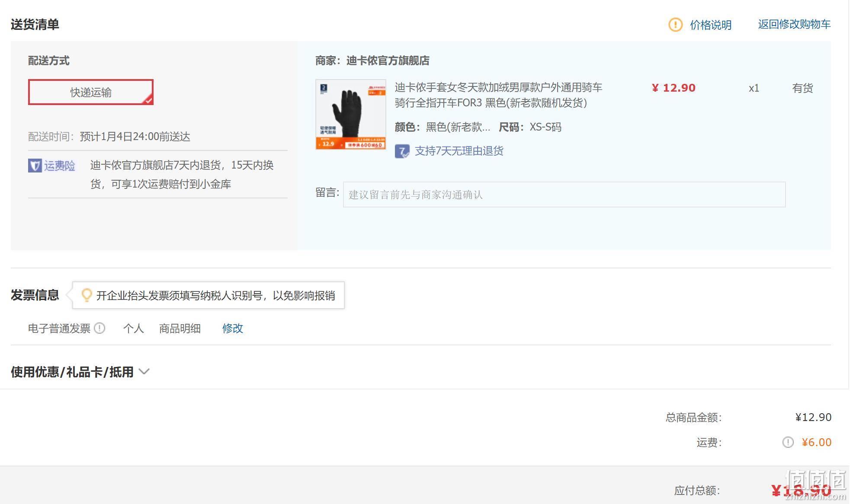The width and height of the screenshot is (850, 504).
Task: Click the 送货清单 section heading
Action: coord(35,24)
